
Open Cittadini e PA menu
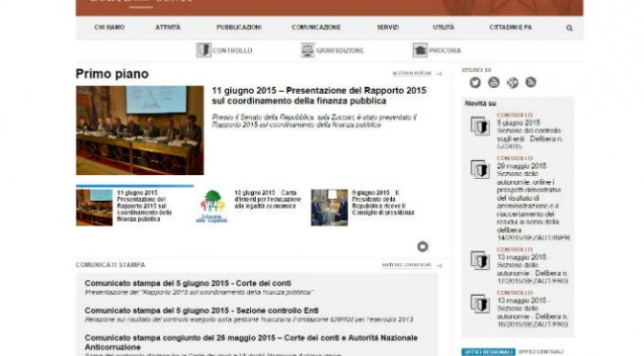tap(511, 28)
